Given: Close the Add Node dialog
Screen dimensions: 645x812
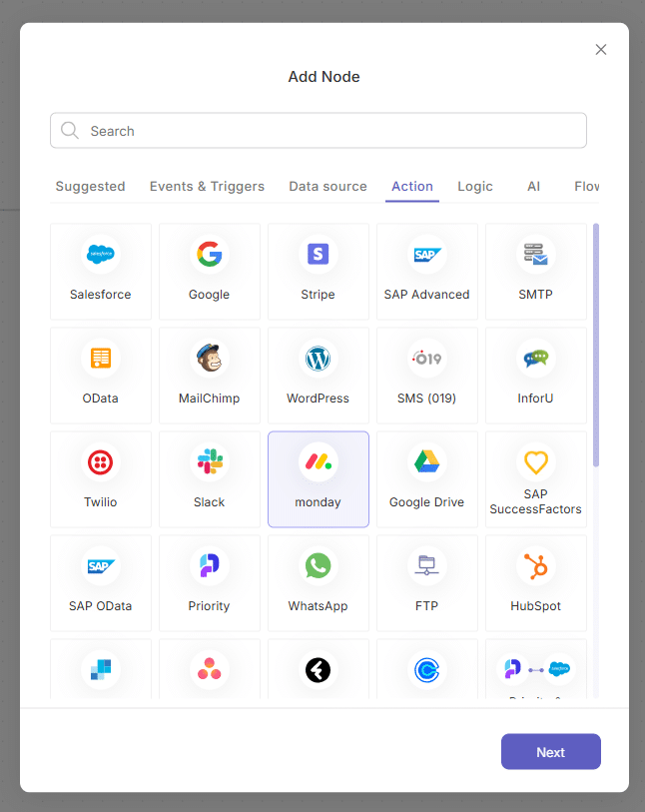Looking at the screenshot, I should pos(600,50).
